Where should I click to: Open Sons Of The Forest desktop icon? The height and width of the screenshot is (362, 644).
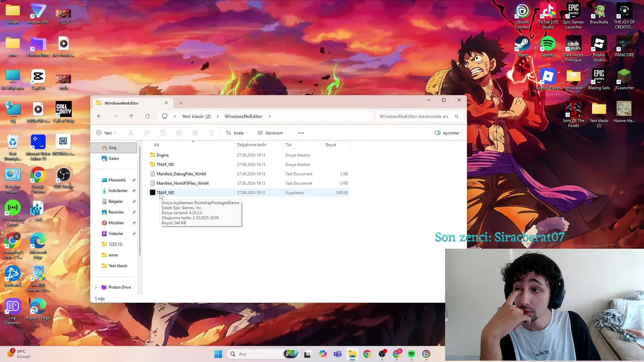(573, 115)
